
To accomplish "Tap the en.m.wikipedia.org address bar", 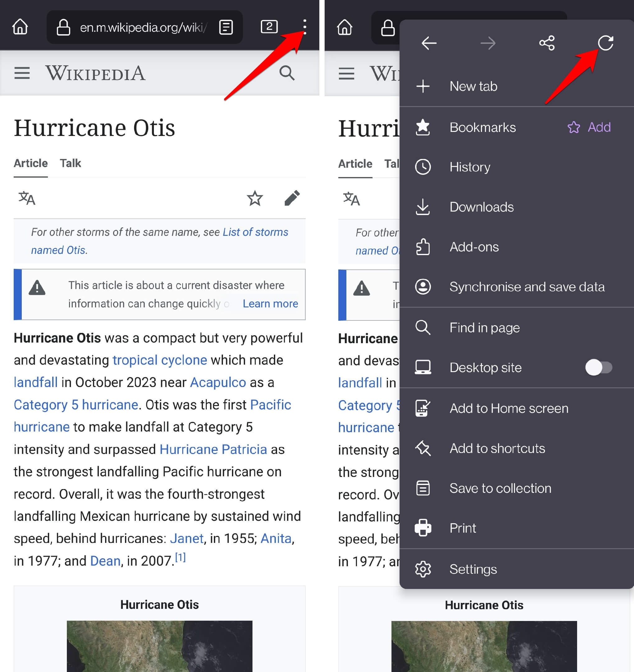I will 142,27.
